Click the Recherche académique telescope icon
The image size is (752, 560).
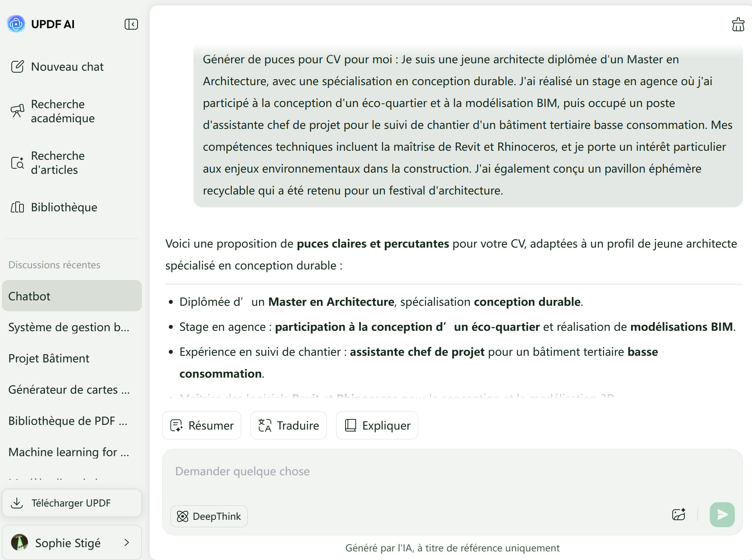click(18, 111)
